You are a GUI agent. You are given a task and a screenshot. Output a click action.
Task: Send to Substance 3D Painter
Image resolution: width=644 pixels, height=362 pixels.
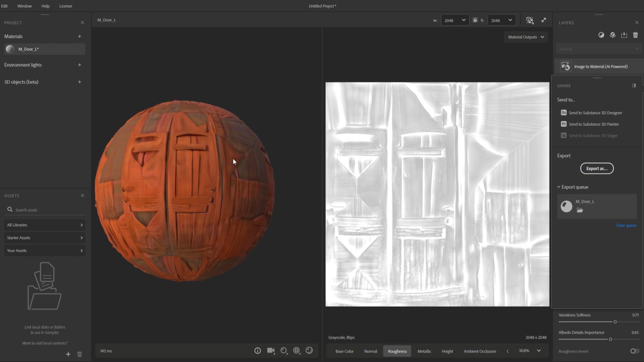pyautogui.click(x=590, y=124)
